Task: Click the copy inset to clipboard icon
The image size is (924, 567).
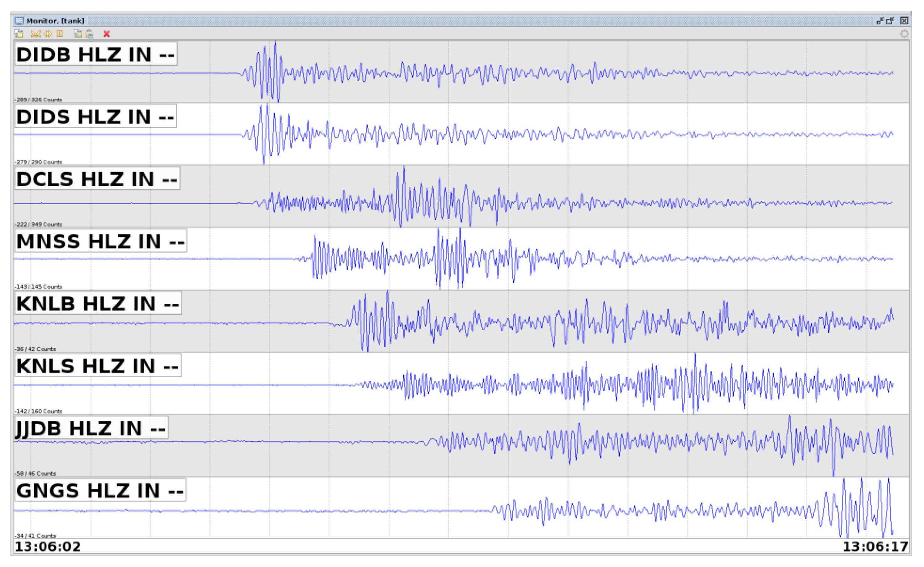Action: click(x=78, y=34)
